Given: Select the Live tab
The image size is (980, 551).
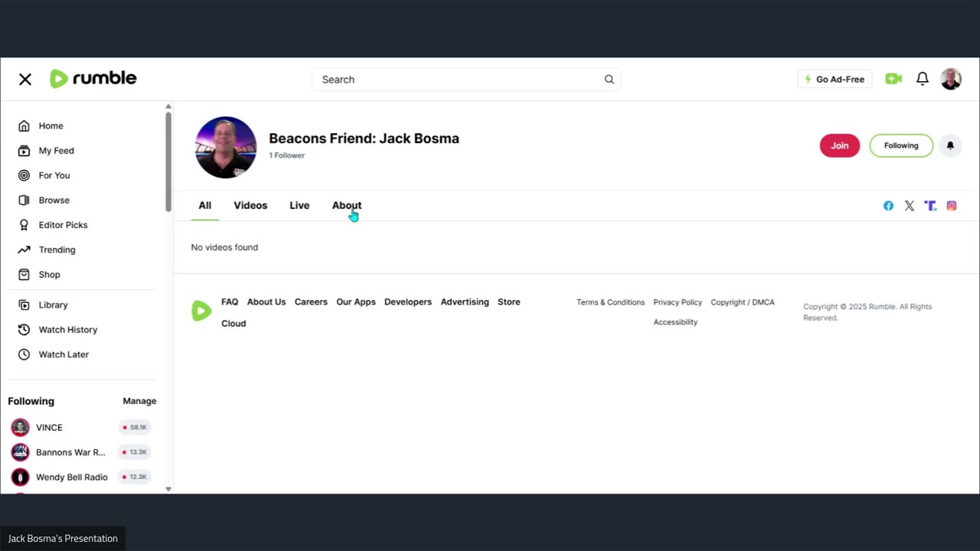Looking at the screenshot, I should click(x=299, y=205).
